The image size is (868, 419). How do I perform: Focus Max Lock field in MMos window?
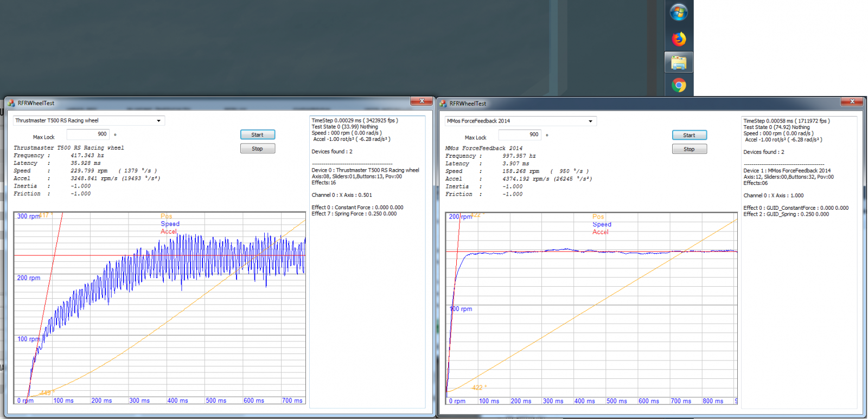coord(520,134)
